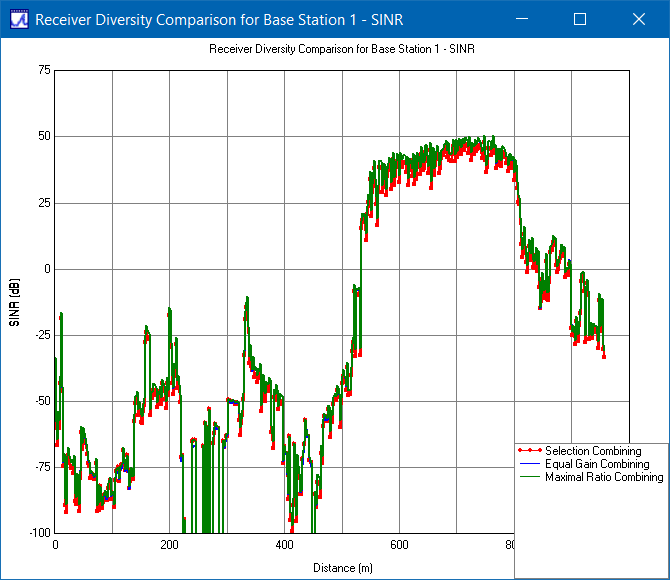Click the 400 x-axis tick label

tap(285, 545)
